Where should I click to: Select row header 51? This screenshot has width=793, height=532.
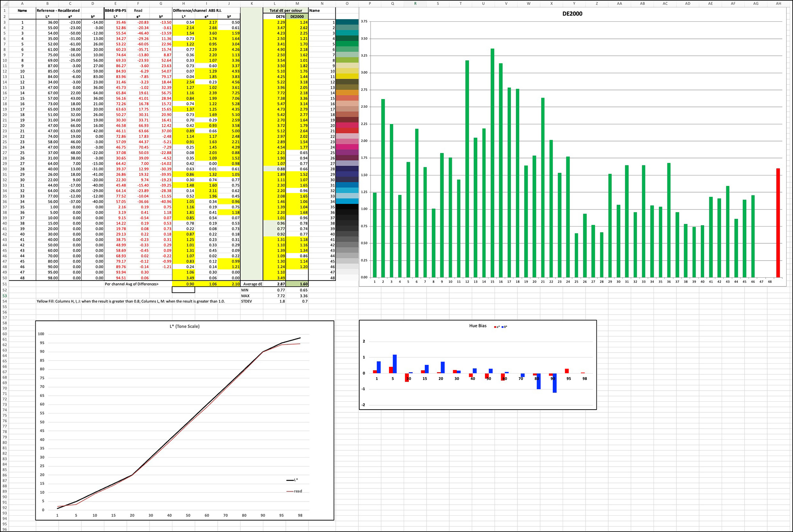(x=4, y=284)
